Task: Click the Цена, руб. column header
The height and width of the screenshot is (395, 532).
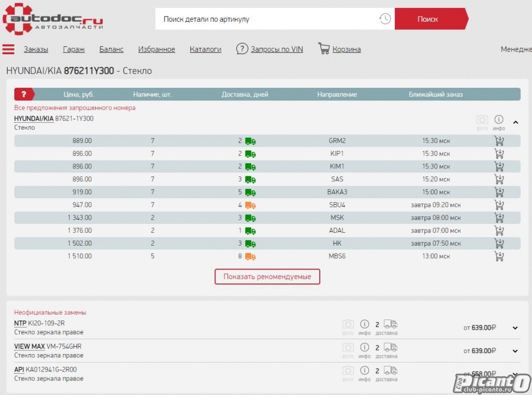Action: (79, 94)
